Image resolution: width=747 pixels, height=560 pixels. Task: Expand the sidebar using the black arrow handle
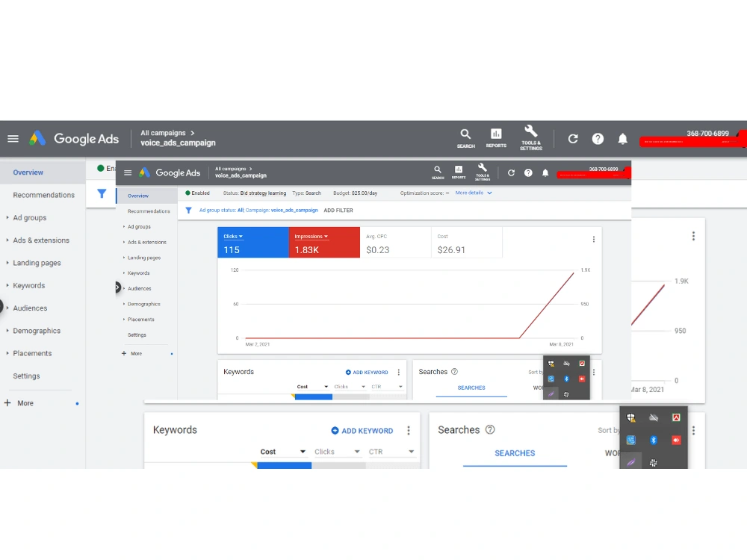point(118,287)
